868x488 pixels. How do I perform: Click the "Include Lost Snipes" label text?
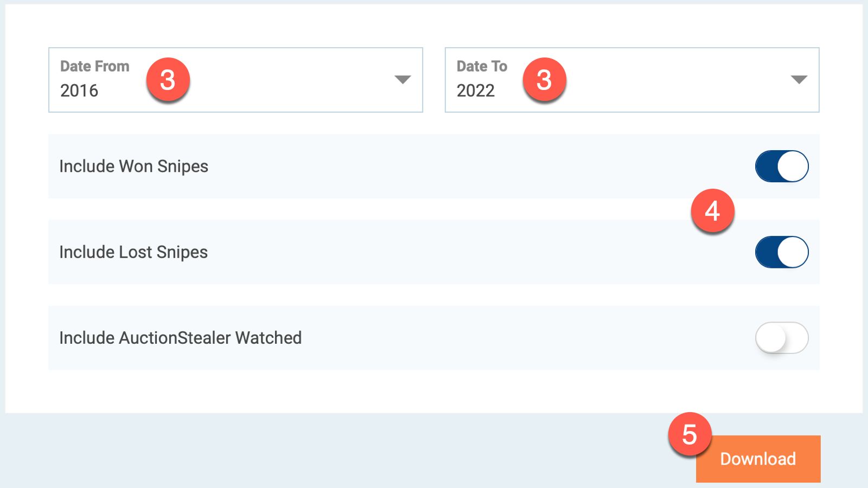click(133, 252)
